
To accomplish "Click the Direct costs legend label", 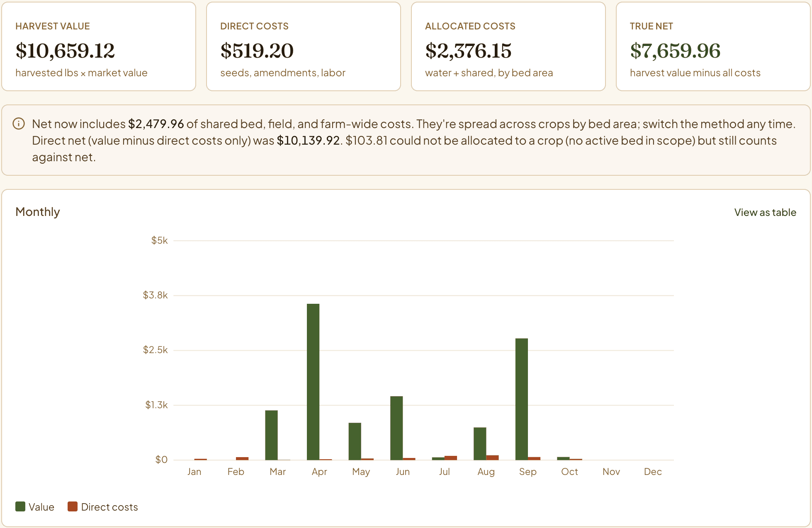I will coord(109,507).
